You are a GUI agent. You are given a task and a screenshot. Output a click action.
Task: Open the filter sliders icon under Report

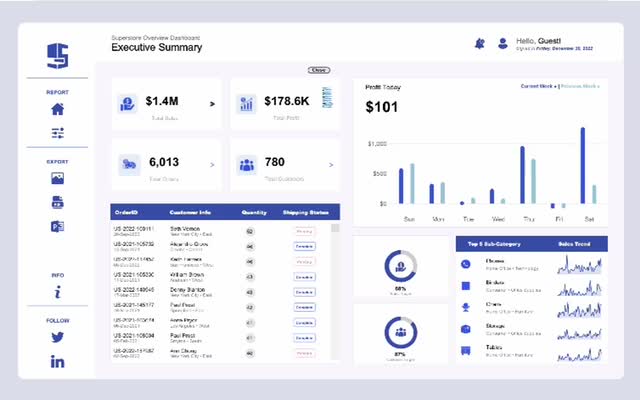pyautogui.click(x=58, y=133)
